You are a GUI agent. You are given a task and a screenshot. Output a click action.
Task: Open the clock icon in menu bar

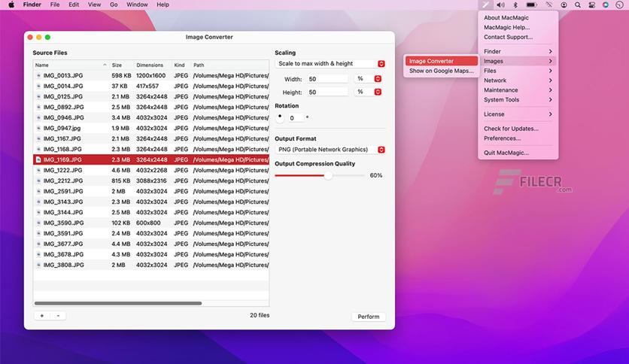click(619, 5)
